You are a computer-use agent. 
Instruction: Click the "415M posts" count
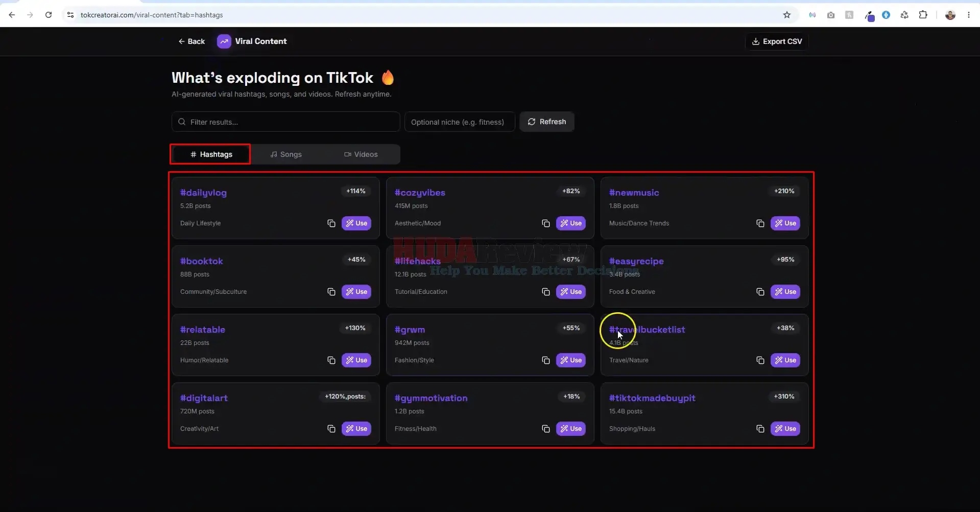click(411, 206)
